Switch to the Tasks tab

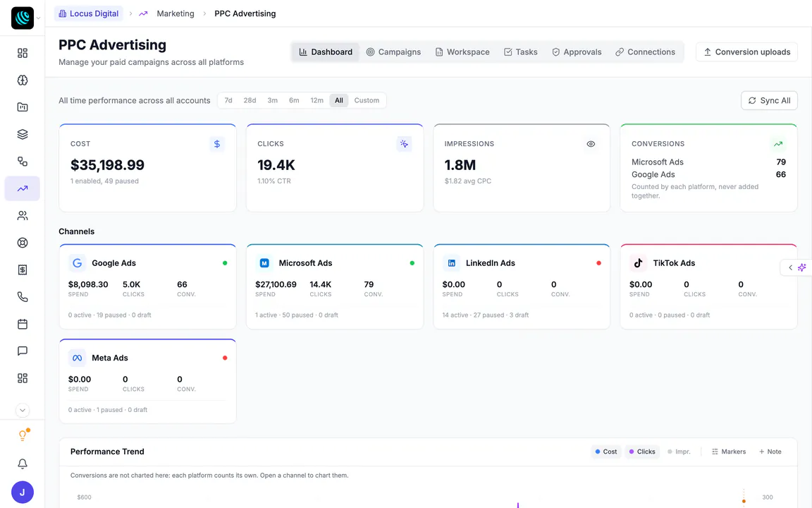[x=521, y=52]
